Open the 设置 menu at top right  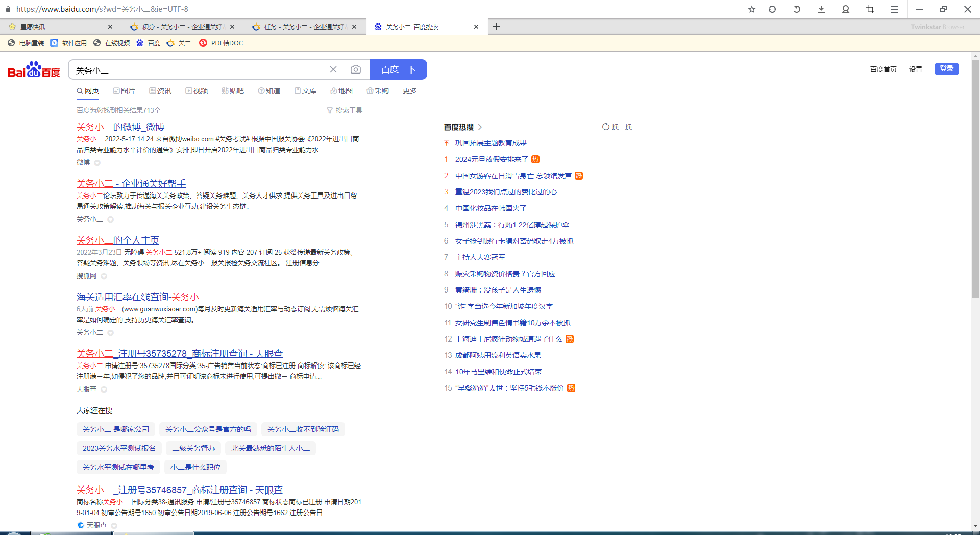[x=916, y=69]
